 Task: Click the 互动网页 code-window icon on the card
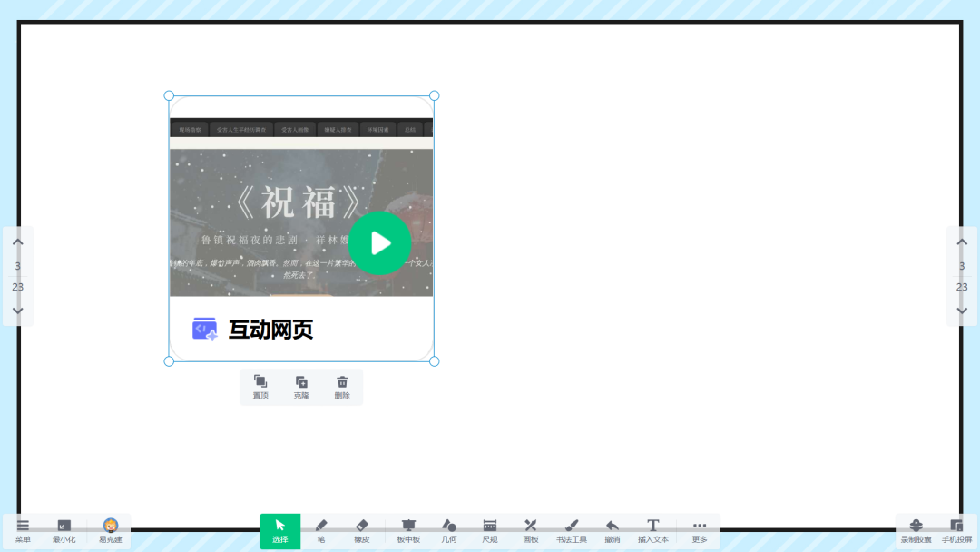point(204,329)
